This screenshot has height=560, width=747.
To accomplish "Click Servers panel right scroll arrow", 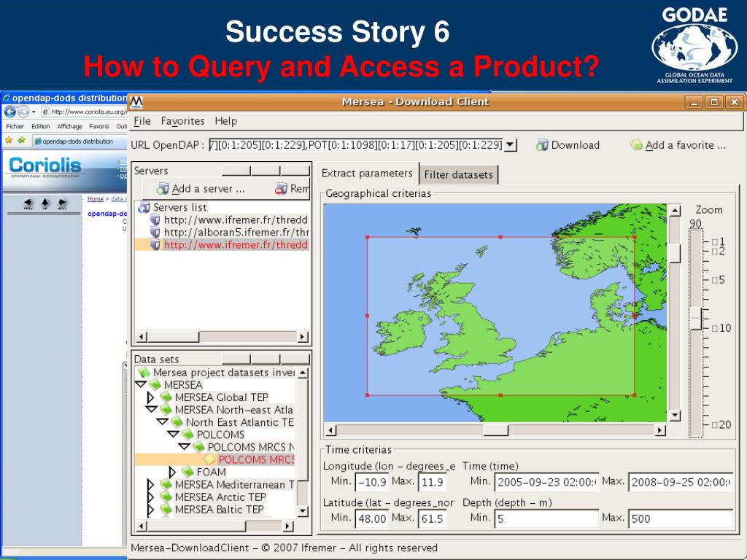I will coord(302,337).
